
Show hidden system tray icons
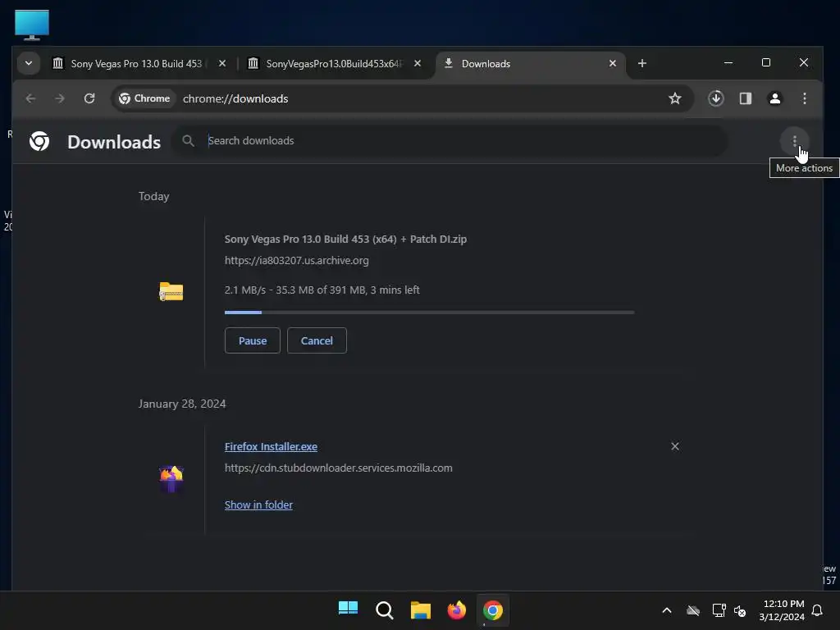tap(666, 610)
